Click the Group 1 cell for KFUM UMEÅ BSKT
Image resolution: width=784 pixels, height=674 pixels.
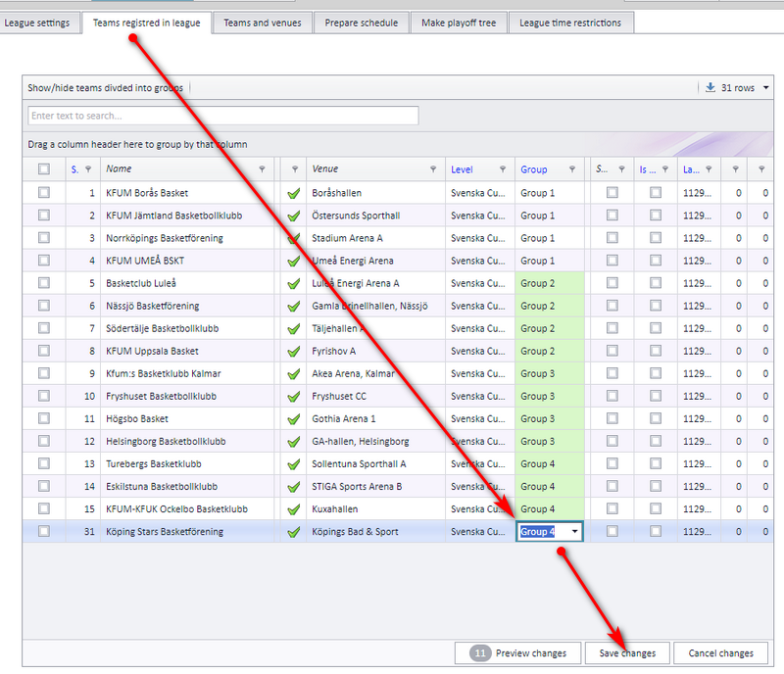click(550, 261)
